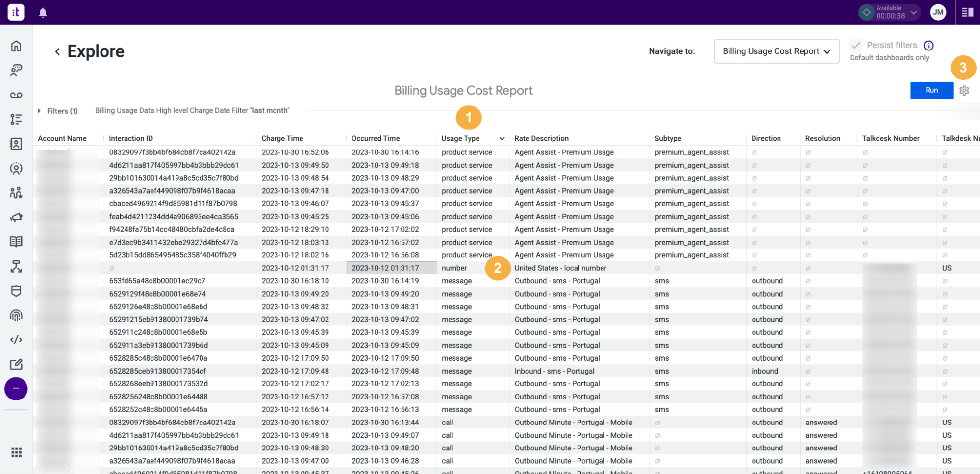Open the Home icon in the sidebar
Image resolution: width=980 pixels, height=474 pixels.
tap(16, 46)
